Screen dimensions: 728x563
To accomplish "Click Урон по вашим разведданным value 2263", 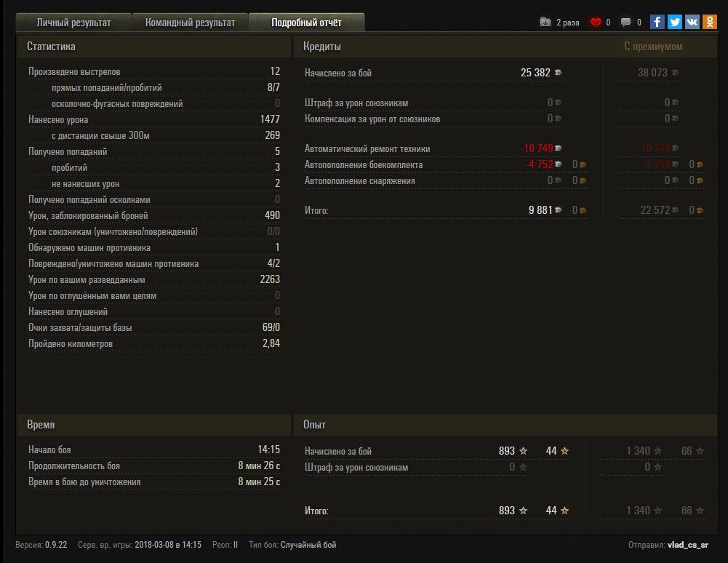I will pyautogui.click(x=270, y=279).
